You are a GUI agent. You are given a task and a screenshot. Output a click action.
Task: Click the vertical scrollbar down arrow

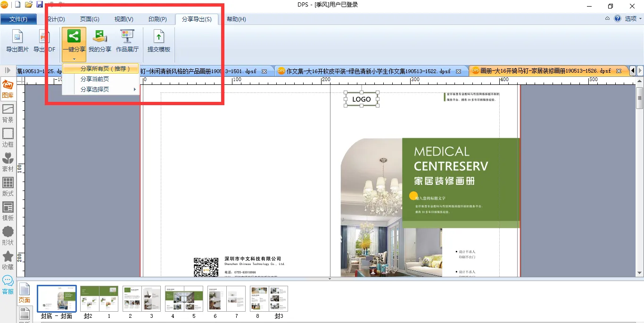640,273
